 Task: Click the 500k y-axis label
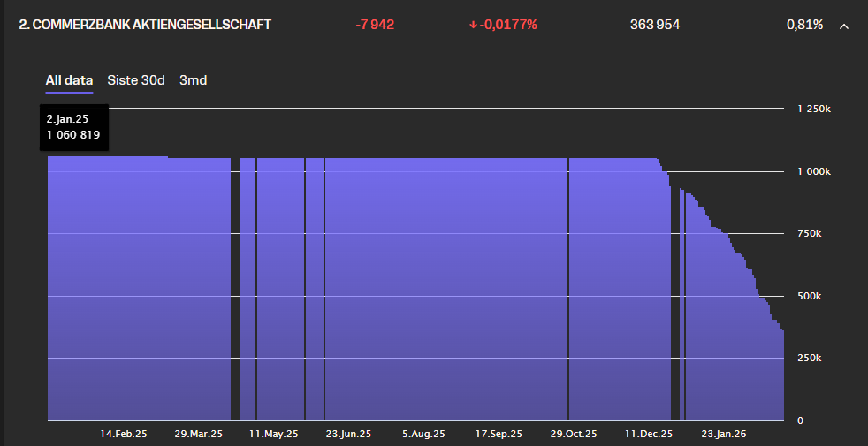pyautogui.click(x=810, y=296)
